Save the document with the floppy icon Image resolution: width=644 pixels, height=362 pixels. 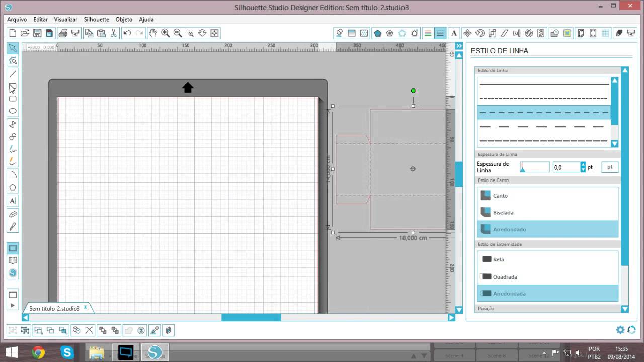click(37, 33)
